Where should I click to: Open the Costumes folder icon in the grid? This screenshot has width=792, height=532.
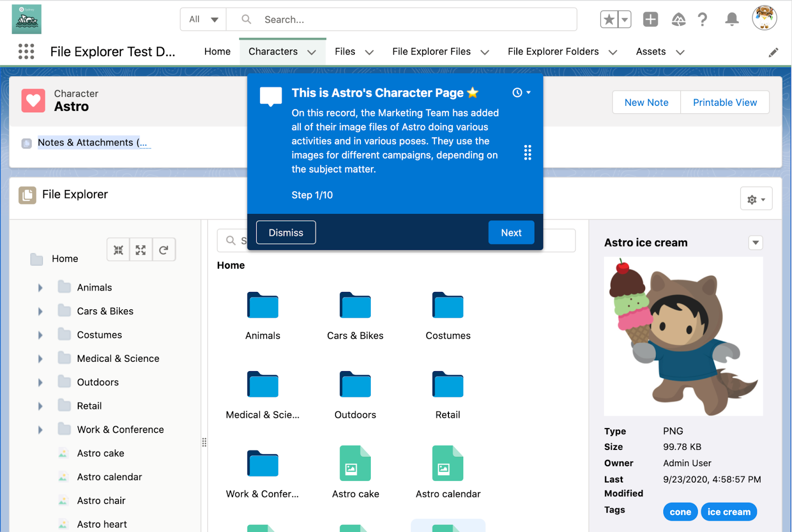448,305
